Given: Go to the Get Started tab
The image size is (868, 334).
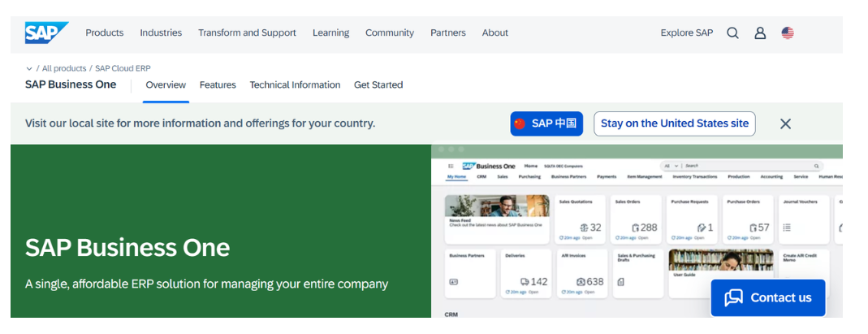Looking at the screenshot, I should point(378,85).
